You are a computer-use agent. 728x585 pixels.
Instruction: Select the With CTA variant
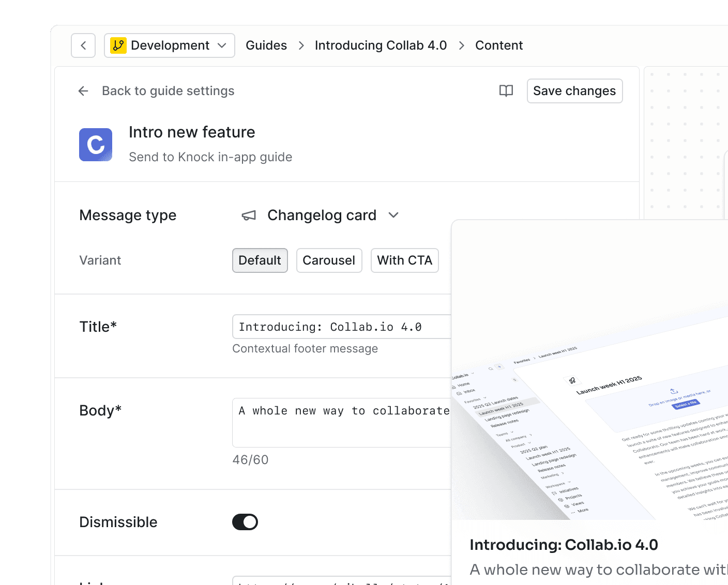click(x=405, y=260)
